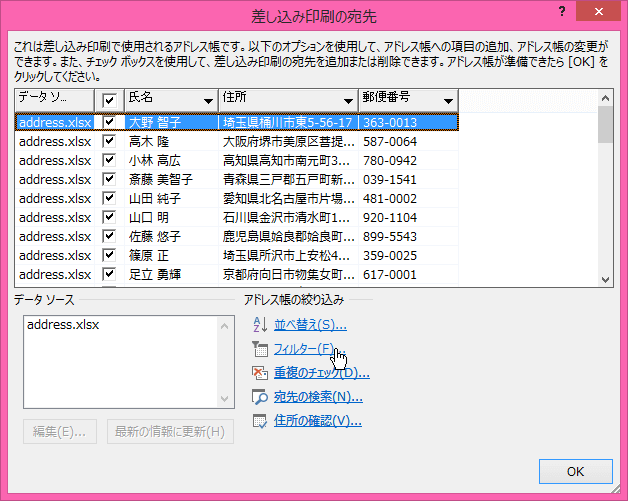Open the 郵便番号 column dropdown arrow
This screenshot has height=501, width=628.
[x=448, y=101]
